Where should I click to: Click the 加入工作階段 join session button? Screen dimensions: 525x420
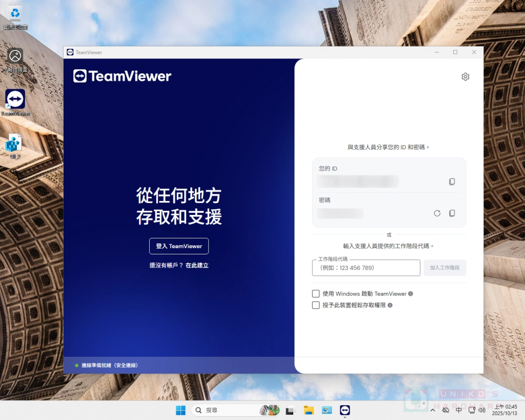[x=445, y=268]
